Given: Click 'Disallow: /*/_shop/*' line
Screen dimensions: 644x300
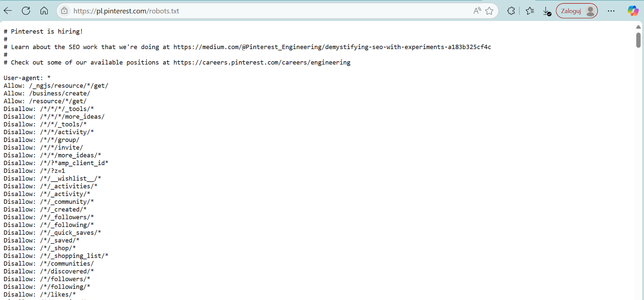Looking at the screenshot, I should pos(40,248).
